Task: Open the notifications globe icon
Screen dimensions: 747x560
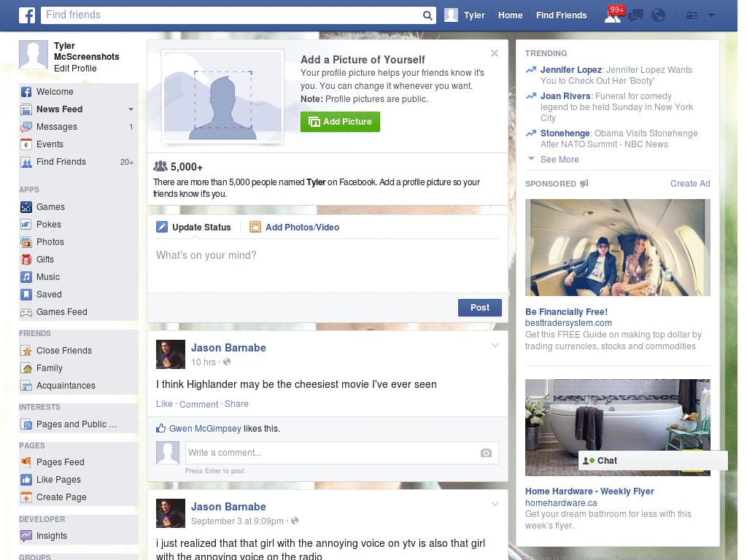Action: [x=658, y=16]
